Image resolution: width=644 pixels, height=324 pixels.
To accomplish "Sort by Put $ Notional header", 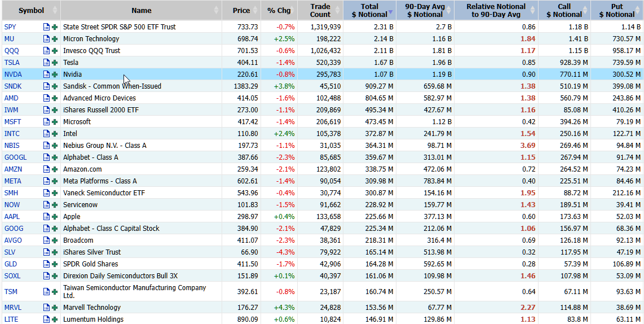I will tap(617, 11).
